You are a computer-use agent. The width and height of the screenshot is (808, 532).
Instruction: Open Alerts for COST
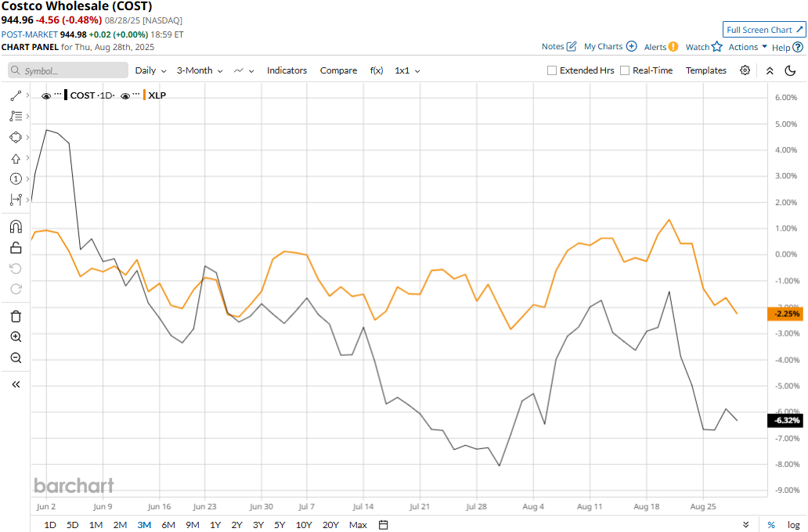coord(661,47)
